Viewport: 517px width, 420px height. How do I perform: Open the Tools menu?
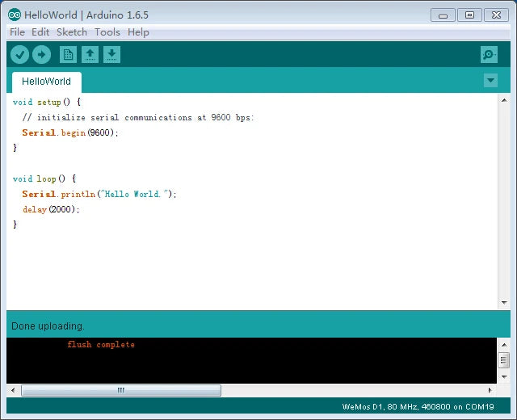tap(107, 32)
